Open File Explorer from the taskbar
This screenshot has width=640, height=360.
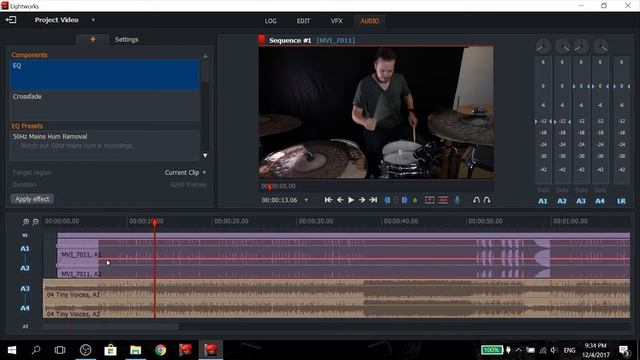(x=136, y=350)
